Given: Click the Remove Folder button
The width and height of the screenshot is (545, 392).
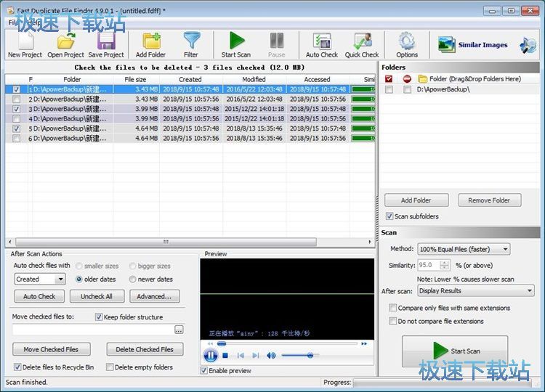Looking at the screenshot, I should coord(488,200).
